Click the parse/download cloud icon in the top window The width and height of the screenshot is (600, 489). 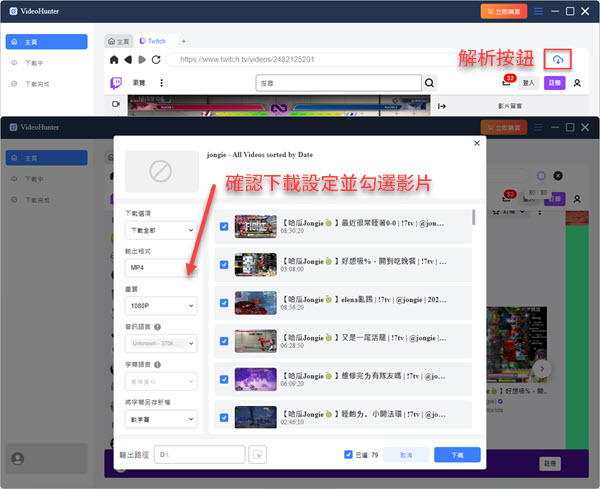[558, 60]
